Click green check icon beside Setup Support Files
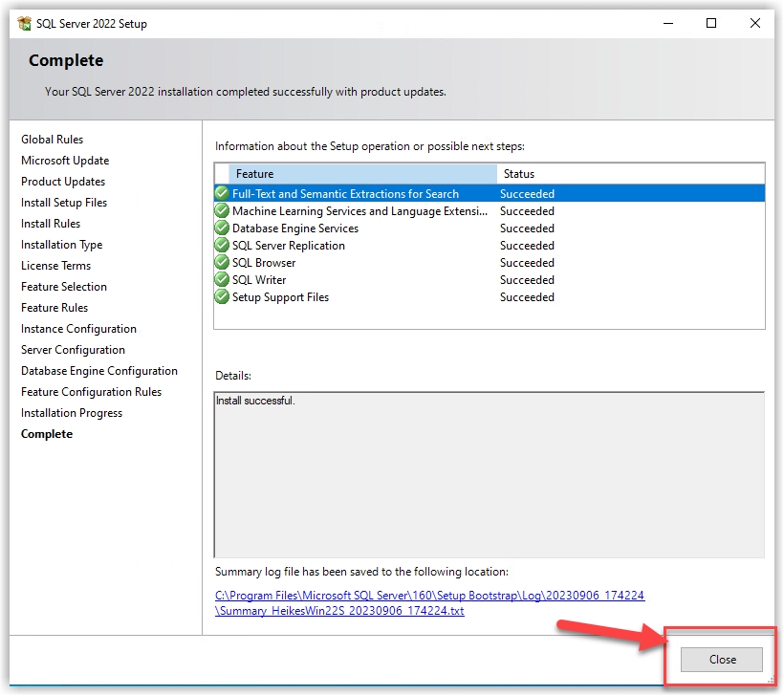784x696 pixels. [222, 297]
